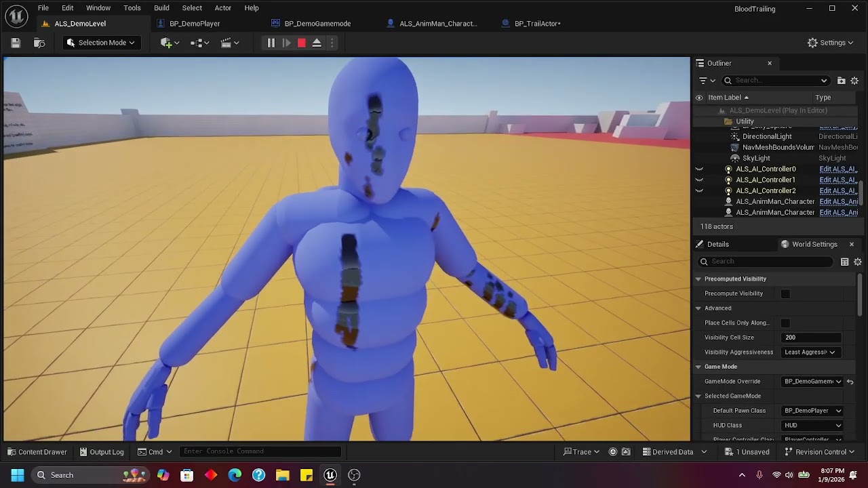
Task: Switch to the BP_TrailActor tab
Action: [537, 24]
